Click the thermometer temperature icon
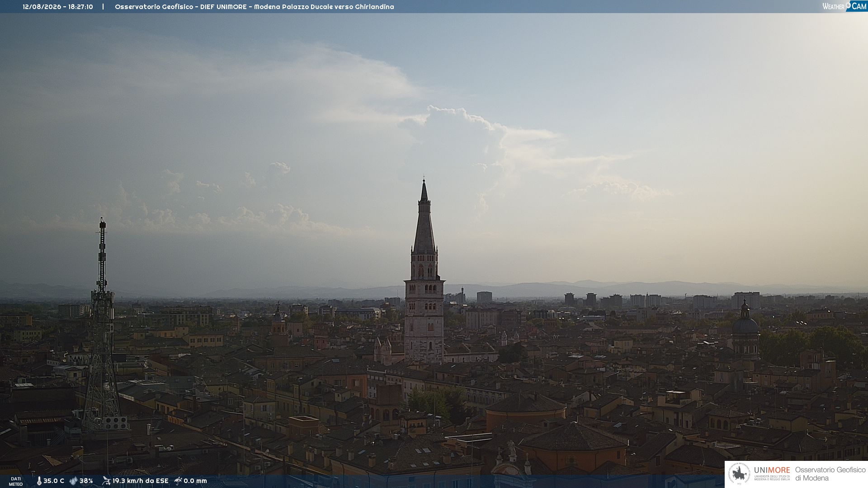Viewport: 868px width, 488px height. click(x=39, y=481)
